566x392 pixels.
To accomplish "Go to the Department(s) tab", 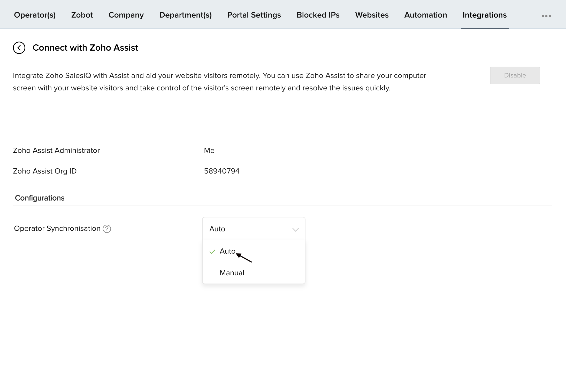I will (x=186, y=15).
